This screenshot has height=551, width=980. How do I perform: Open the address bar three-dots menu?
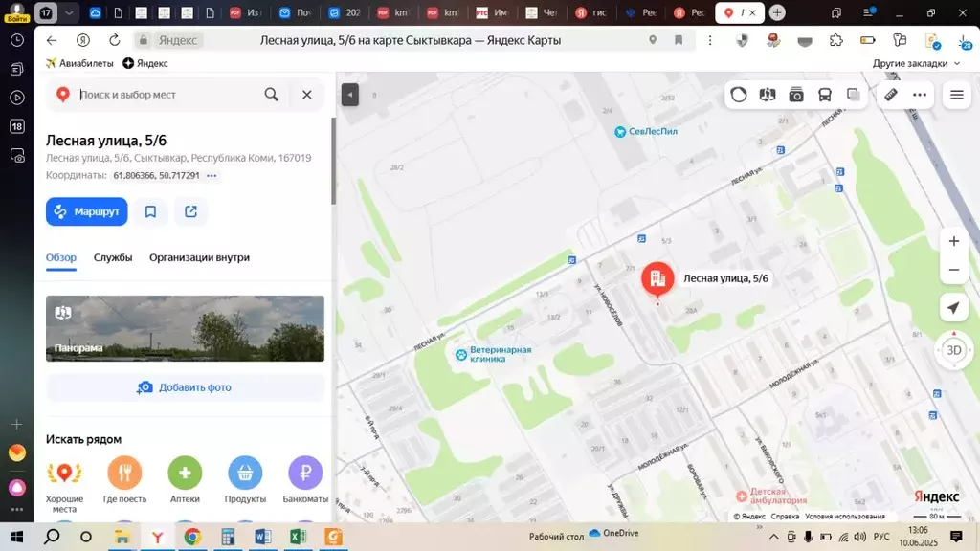(710, 40)
